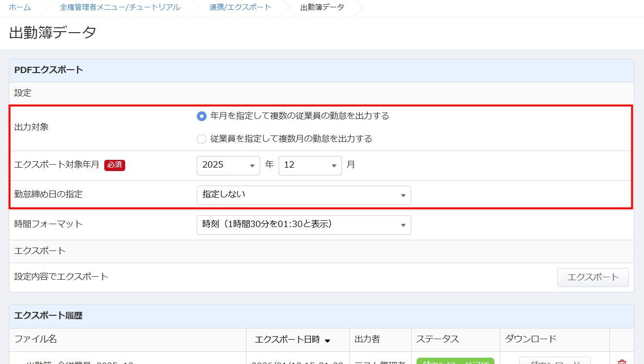Open the year dropdown showing 2025

click(x=228, y=165)
